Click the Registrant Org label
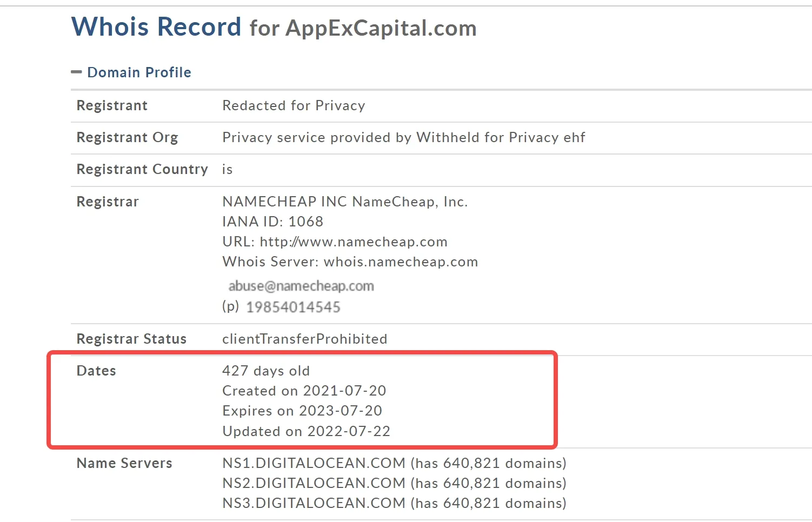The image size is (812, 522). coord(127,138)
